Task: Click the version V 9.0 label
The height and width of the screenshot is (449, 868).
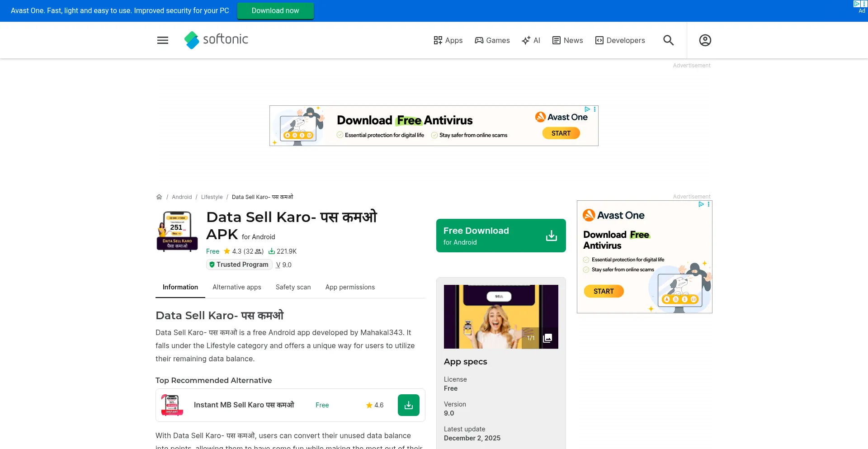Action: [284, 265]
